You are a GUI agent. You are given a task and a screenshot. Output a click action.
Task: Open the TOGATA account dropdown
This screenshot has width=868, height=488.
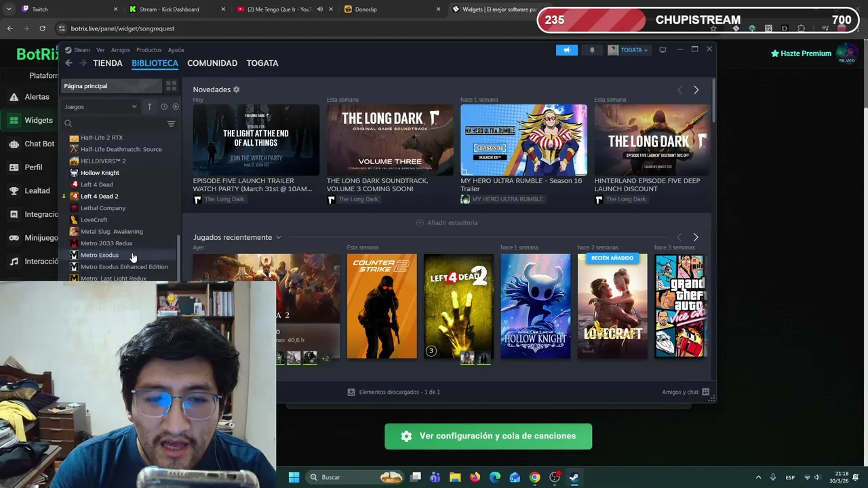coord(629,49)
